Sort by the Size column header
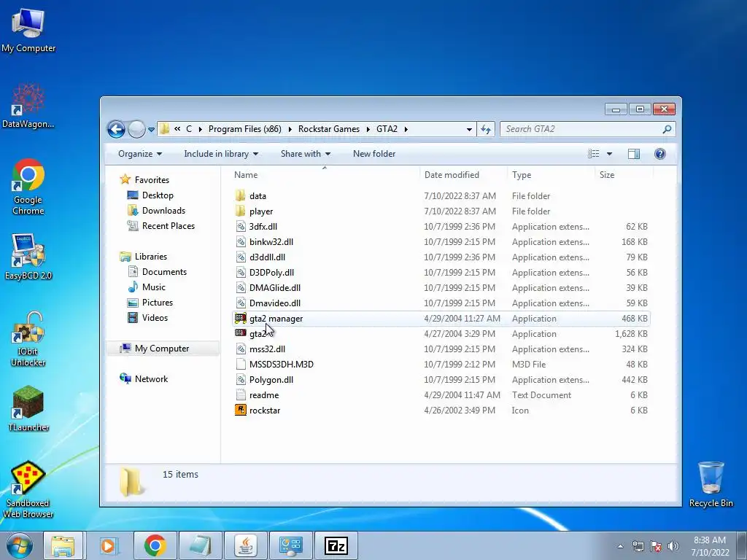The width and height of the screenshot is (747, 560). point(607,175)
